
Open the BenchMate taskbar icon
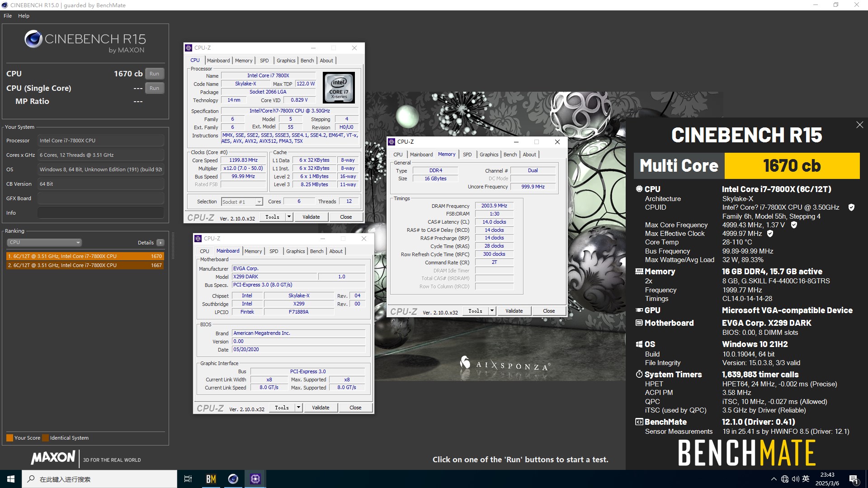211,479
